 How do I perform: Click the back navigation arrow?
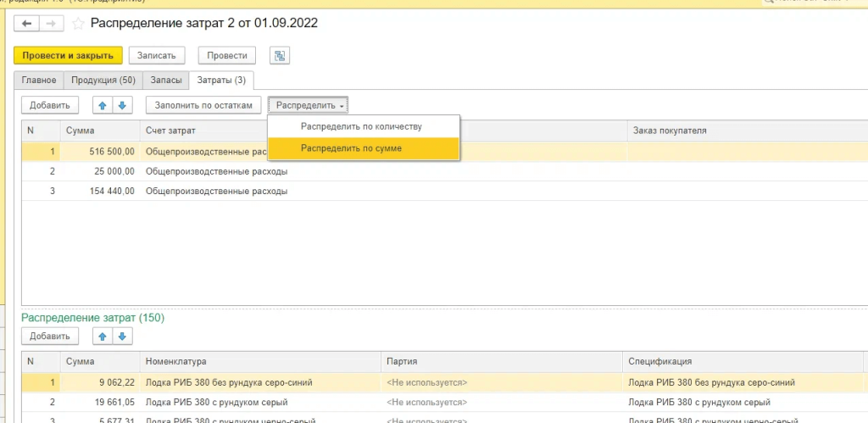click(26, 23)
